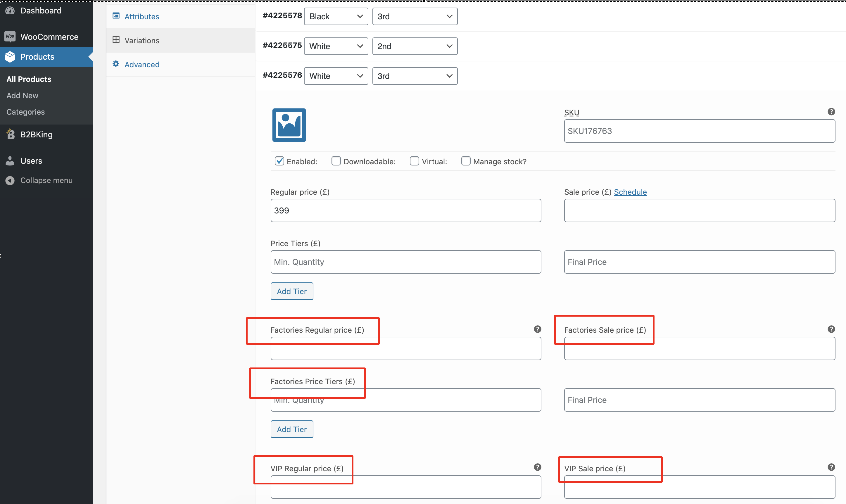Click the Attributes tab list icon
This screenshot has height=504, width=846.
[116, 16]
